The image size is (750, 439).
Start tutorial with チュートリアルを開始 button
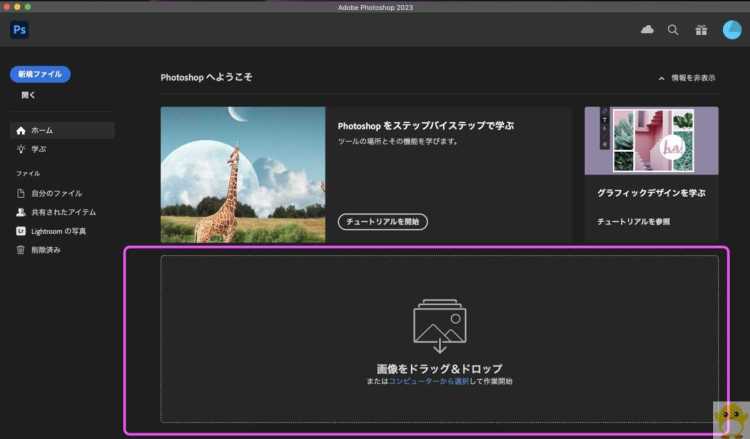click(382, 222)
